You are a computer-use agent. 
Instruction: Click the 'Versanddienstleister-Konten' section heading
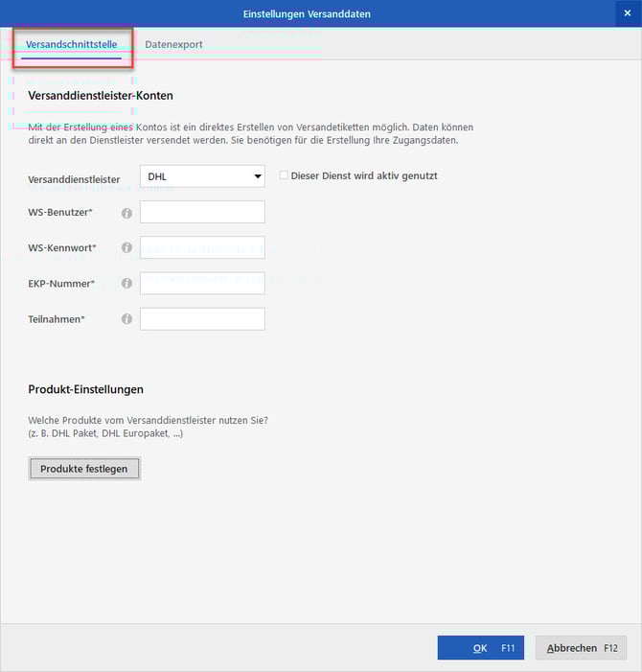click(x=101, y=96)
